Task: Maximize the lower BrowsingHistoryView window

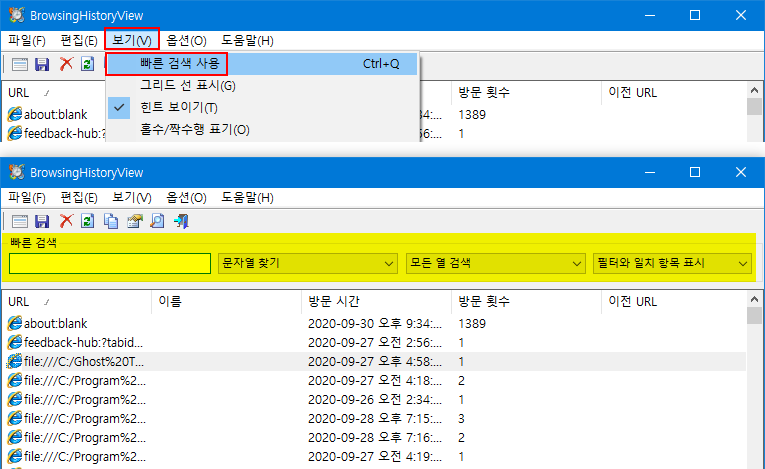Action: coord(695,172)
